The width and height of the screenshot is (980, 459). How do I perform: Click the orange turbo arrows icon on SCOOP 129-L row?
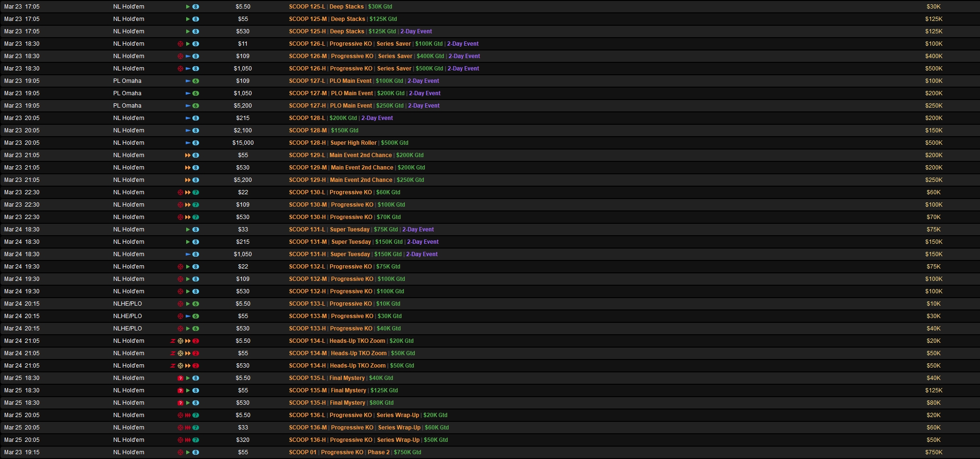pos(188,155)
